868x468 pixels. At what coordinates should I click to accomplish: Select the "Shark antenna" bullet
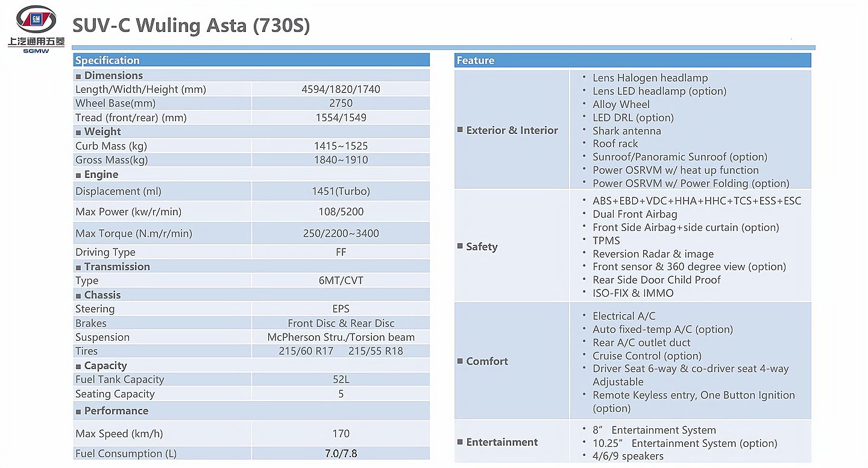tap(626, 131)
